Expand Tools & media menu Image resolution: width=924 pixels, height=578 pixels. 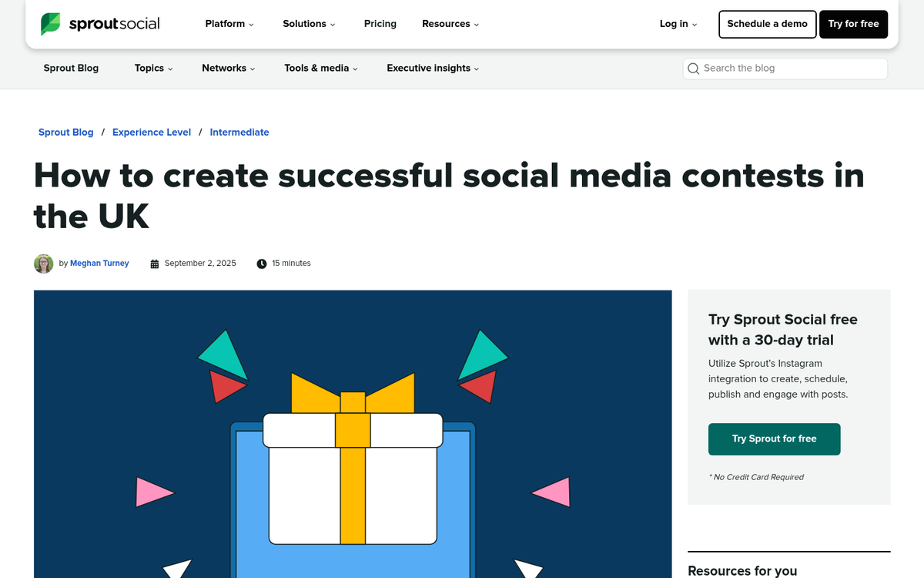[321, 69]
